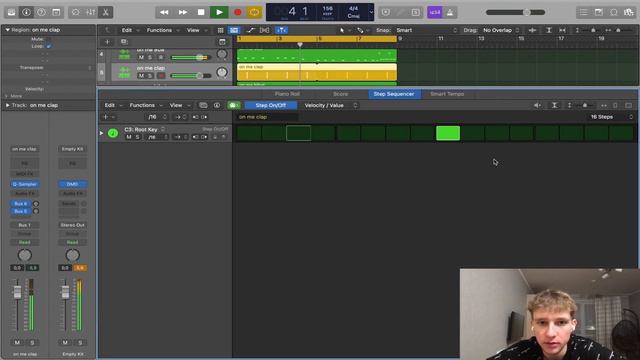Switch to the Piano Roll tab

point(287,94)
